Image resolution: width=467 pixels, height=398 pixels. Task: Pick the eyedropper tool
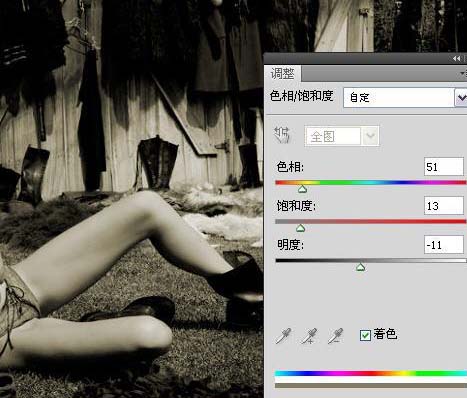283,335
